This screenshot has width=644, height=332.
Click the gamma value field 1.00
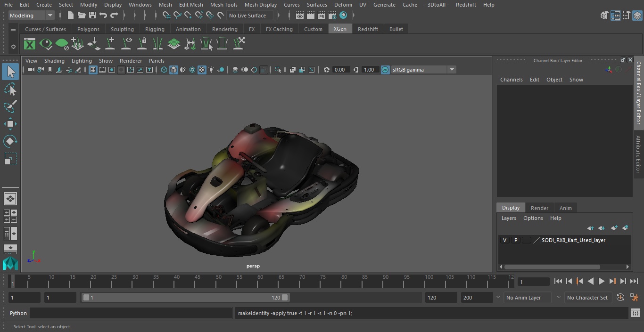click(x=369, y=70)
